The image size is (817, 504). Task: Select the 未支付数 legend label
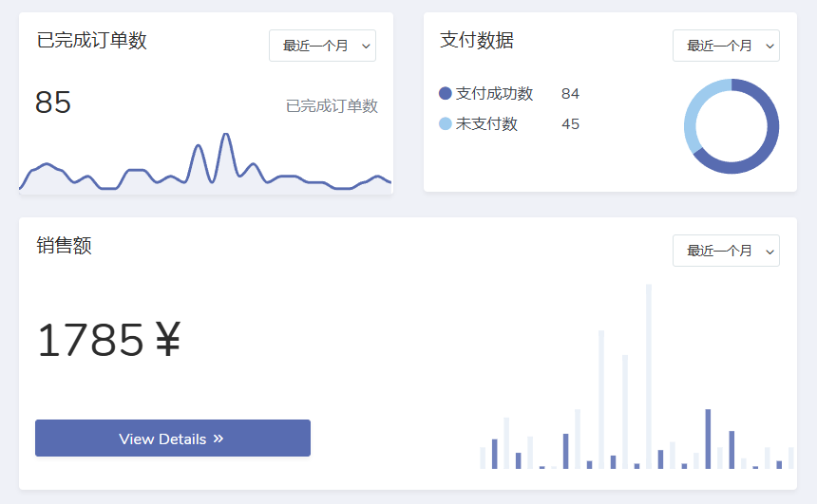(486, 124)
